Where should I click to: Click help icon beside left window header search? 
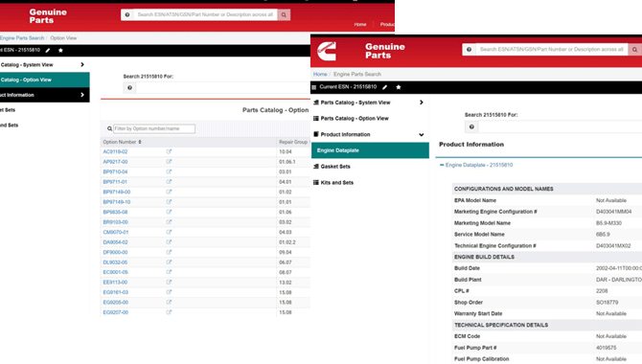[x=127, y=14]
